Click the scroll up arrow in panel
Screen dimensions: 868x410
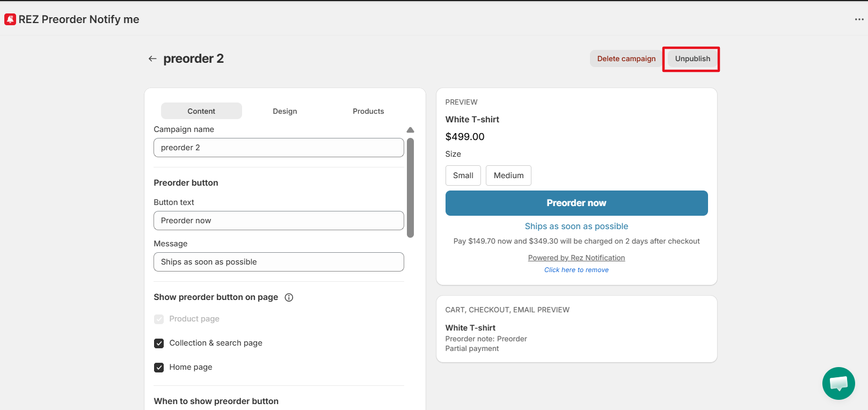[410, 130]
